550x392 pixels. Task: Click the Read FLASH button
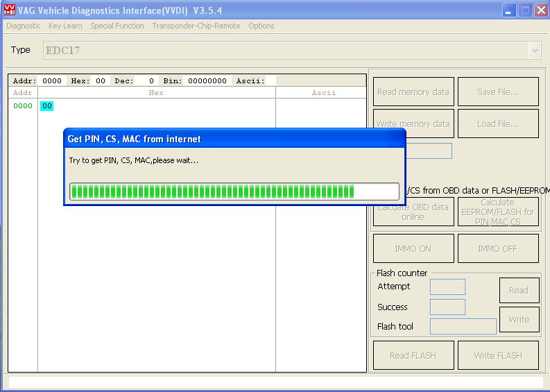[413, 355]
